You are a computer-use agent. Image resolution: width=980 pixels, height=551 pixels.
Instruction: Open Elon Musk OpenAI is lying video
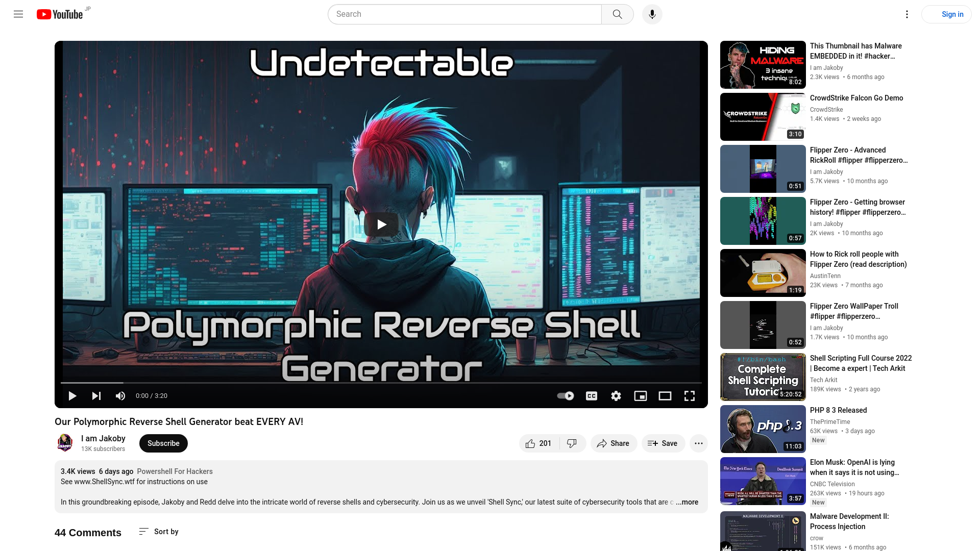[854, 467]
